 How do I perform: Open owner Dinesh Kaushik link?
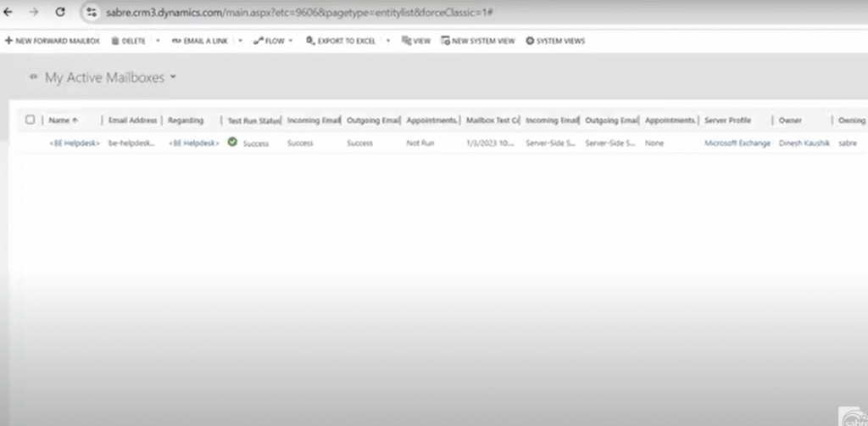[x=803, y=143]
